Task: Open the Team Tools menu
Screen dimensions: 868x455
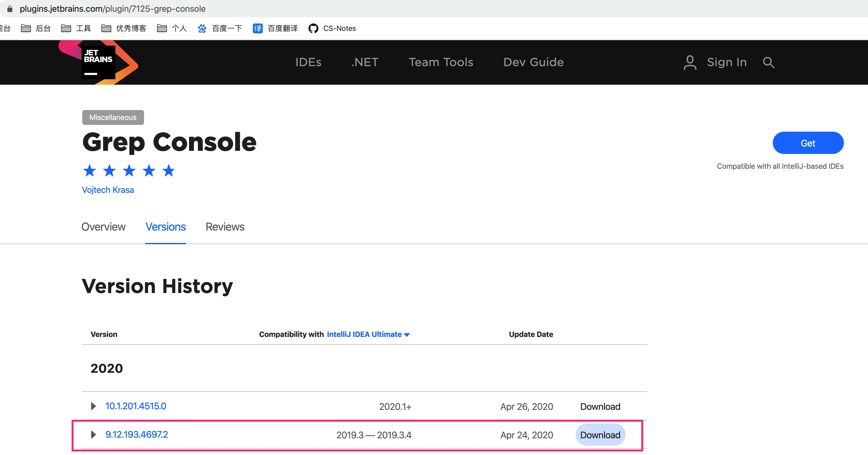Action: (x=441, y=62)
